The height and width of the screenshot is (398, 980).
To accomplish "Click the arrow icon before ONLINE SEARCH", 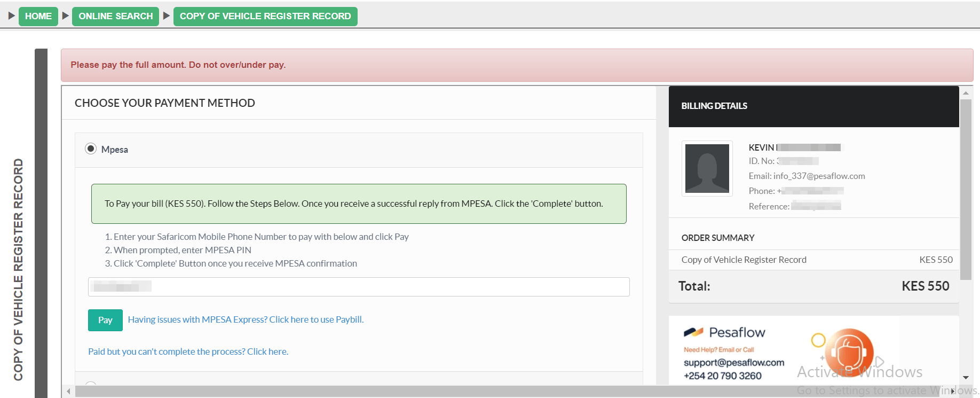I will (66, 16).
